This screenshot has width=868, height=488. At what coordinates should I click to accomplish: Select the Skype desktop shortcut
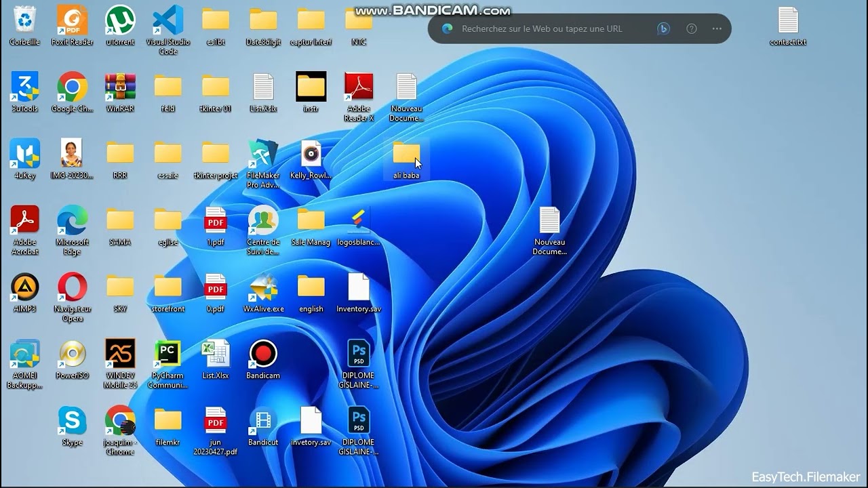(x=72, y=420)
